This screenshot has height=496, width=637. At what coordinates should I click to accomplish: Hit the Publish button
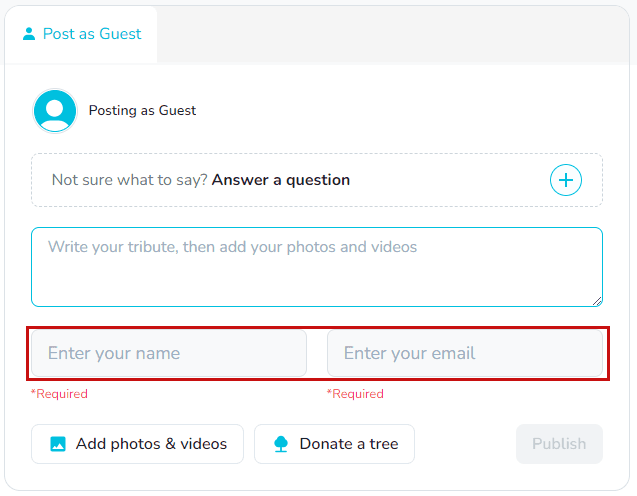pyautogui.click(x=559, y=444)
